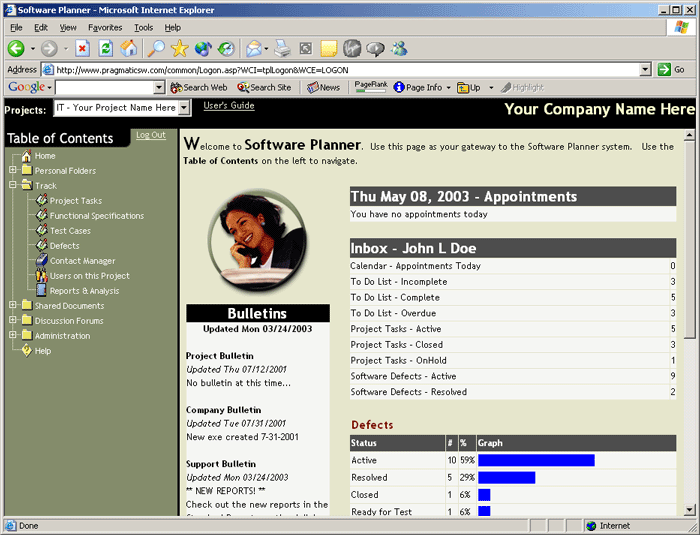Click the Search Site toolbar button
The width and height of the screenshot is (700, 535).
[264, 88]
